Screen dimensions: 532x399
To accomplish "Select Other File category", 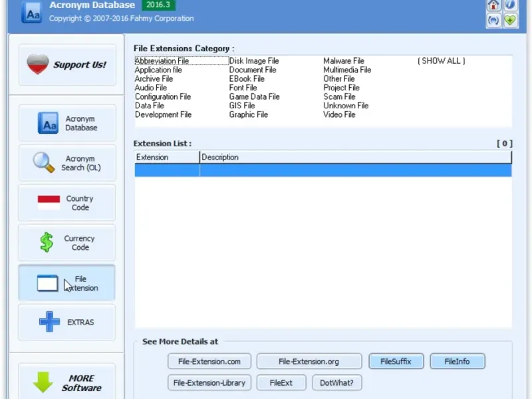I will click(339, 78).
